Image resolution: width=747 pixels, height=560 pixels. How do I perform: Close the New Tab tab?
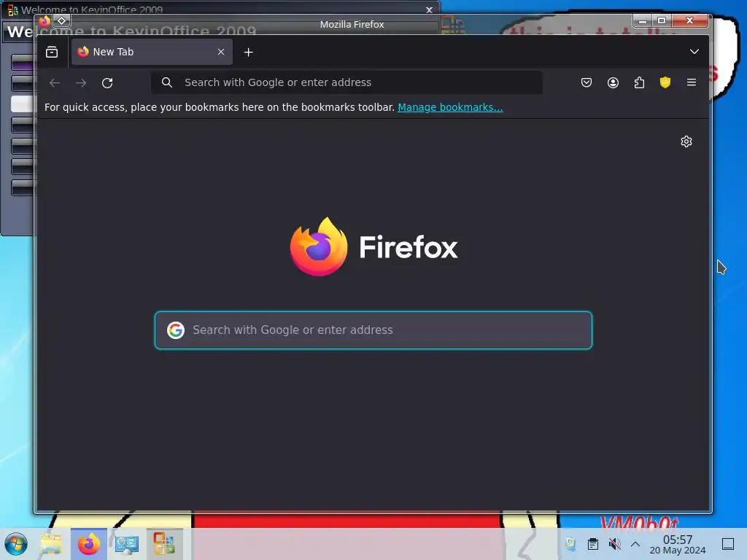(x=220, y=52)
